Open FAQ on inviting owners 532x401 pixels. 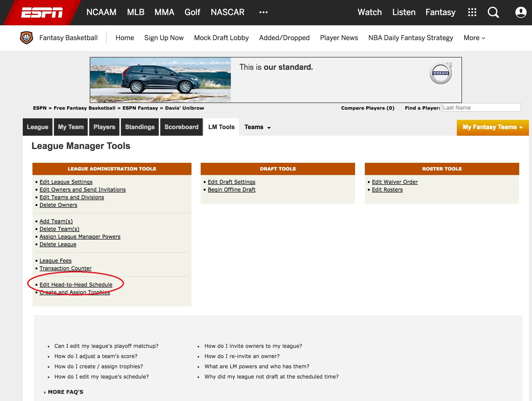253,346
